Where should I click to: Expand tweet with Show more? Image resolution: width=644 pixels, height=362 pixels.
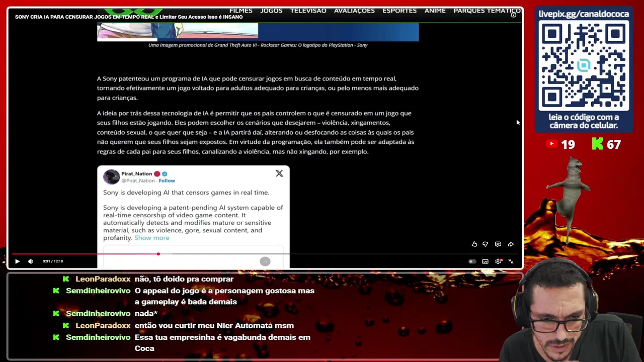click(152, 238)
